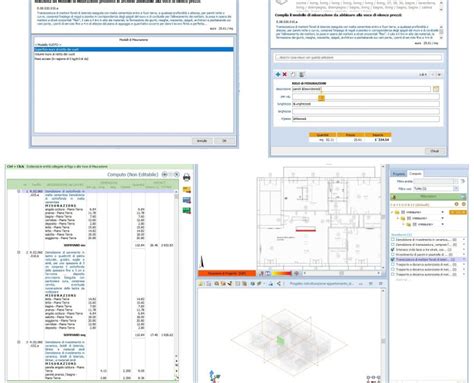Click the list icon in measurement row toolbar
Screen dimensions: 474x383
tap(301, 75)
